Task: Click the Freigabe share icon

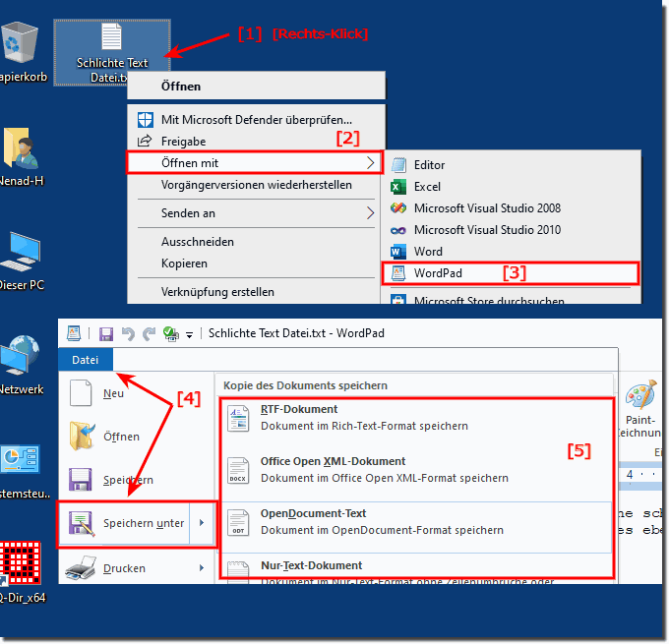Action: (145, 141)
